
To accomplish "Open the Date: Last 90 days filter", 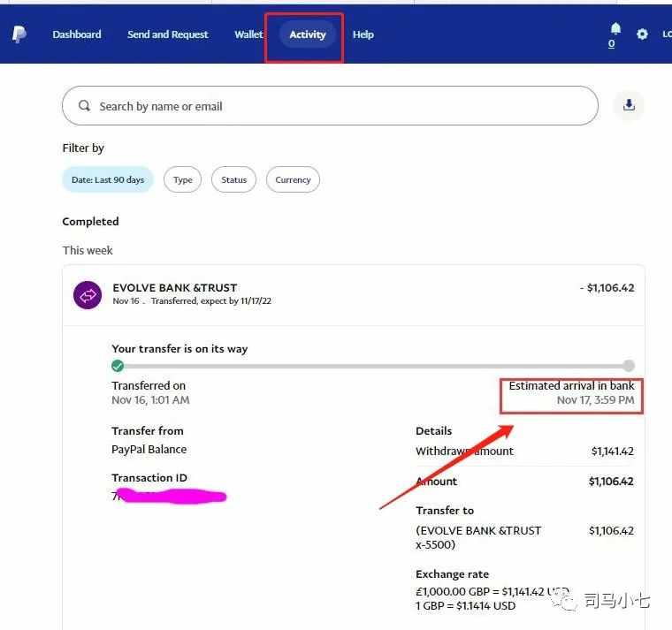I will [x=108, y=179].
